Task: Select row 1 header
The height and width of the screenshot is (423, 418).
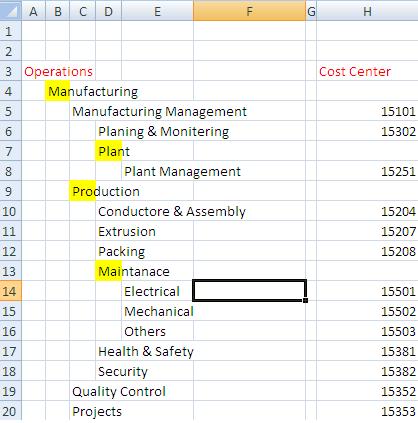Action: coord(11,31)
